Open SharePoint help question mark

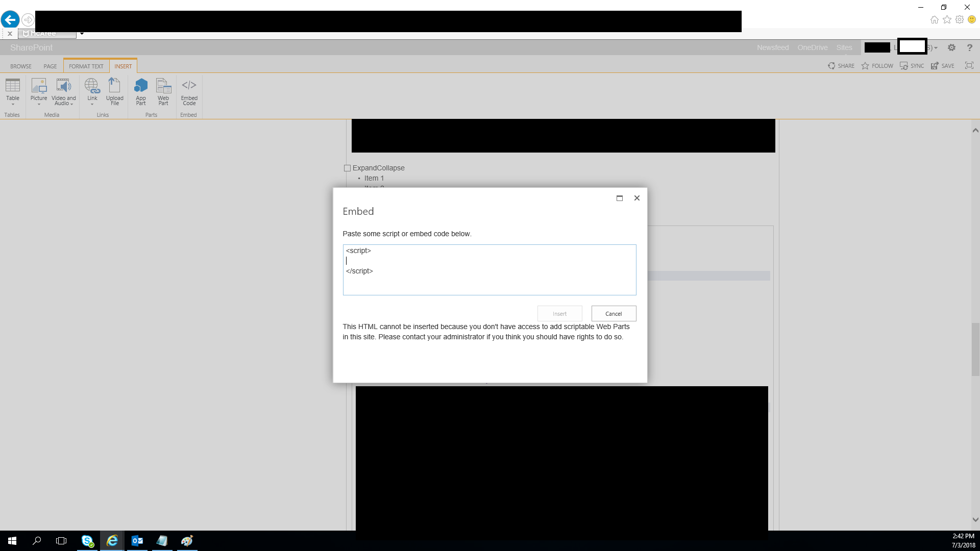(x=969, y=47)
